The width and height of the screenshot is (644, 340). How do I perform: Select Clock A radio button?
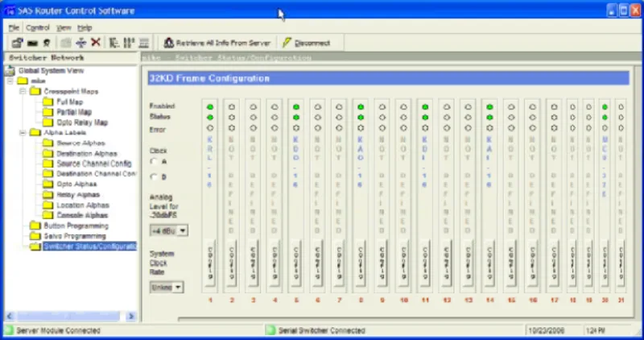point(155,162)
